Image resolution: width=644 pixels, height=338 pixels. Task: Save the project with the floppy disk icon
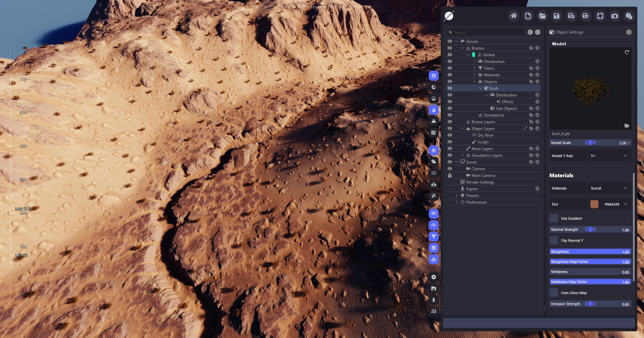tap(556, 16)
